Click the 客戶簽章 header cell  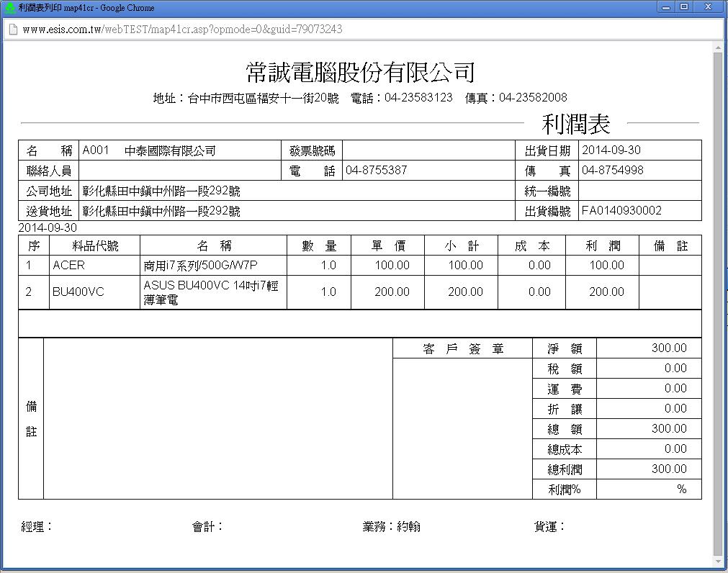(x=463, y=349)
